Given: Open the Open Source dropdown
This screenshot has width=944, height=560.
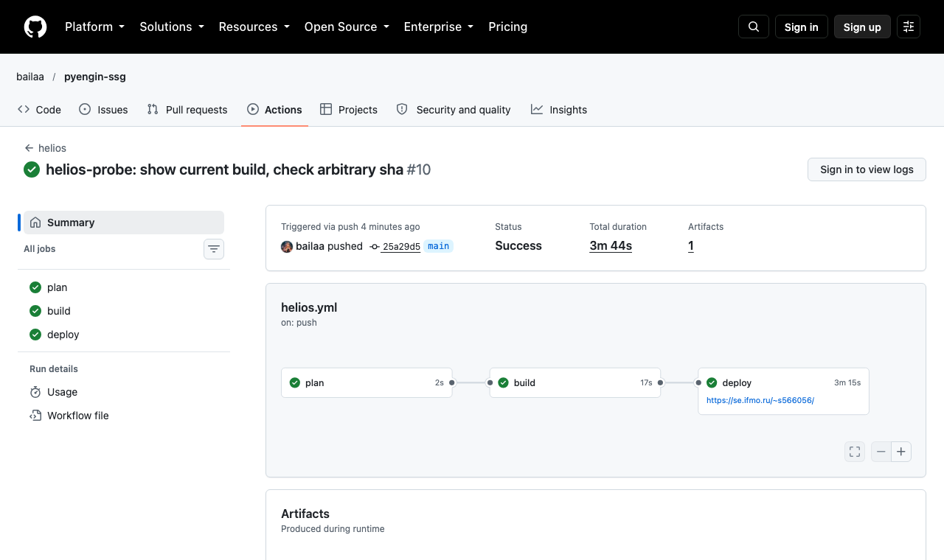Looking at the screenshot, I should [x=347, y=27].
